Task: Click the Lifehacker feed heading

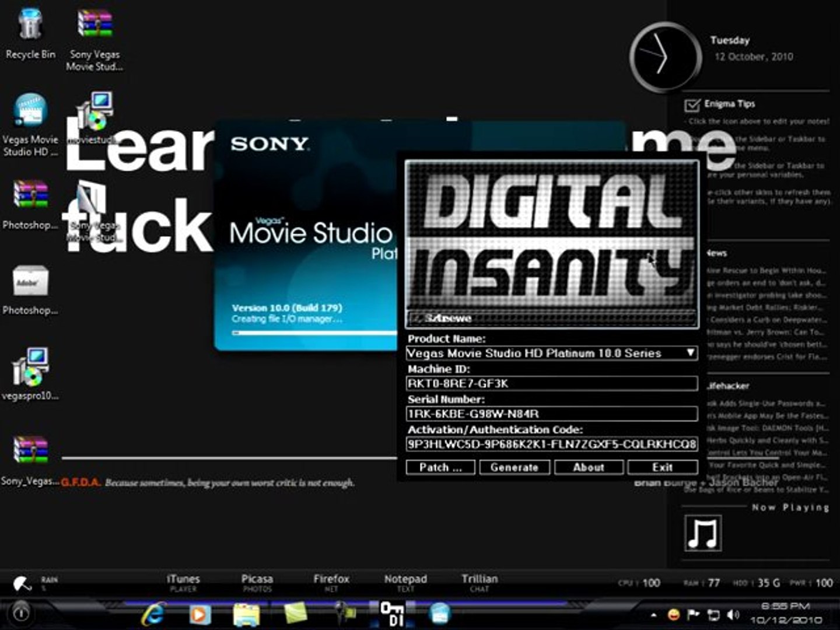Action: [728, 386]
